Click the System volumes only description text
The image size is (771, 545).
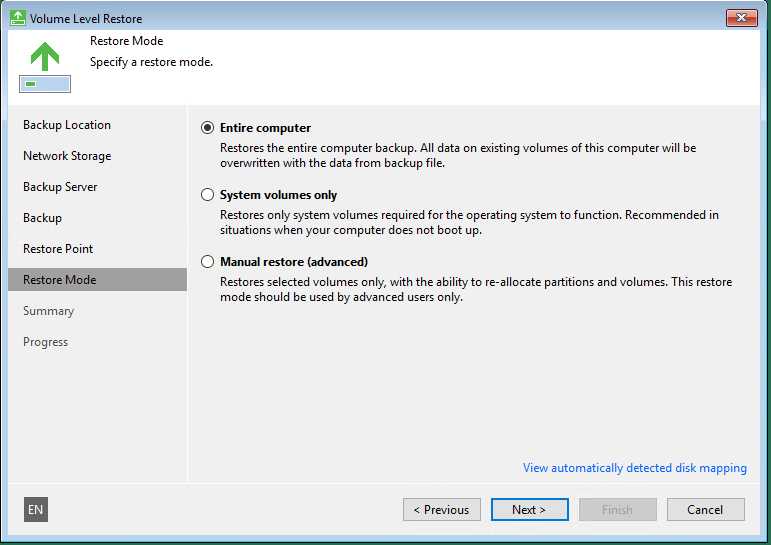pos(469,222)
